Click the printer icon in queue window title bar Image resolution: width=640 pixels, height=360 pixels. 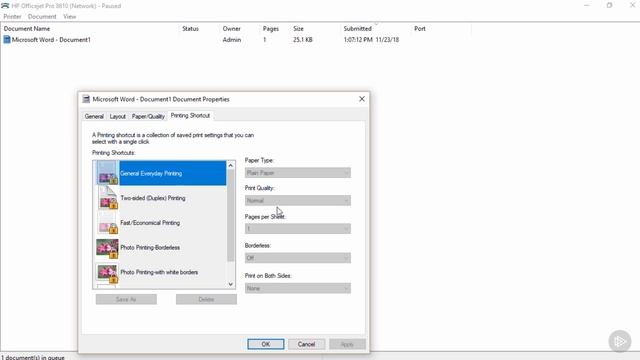5,6
